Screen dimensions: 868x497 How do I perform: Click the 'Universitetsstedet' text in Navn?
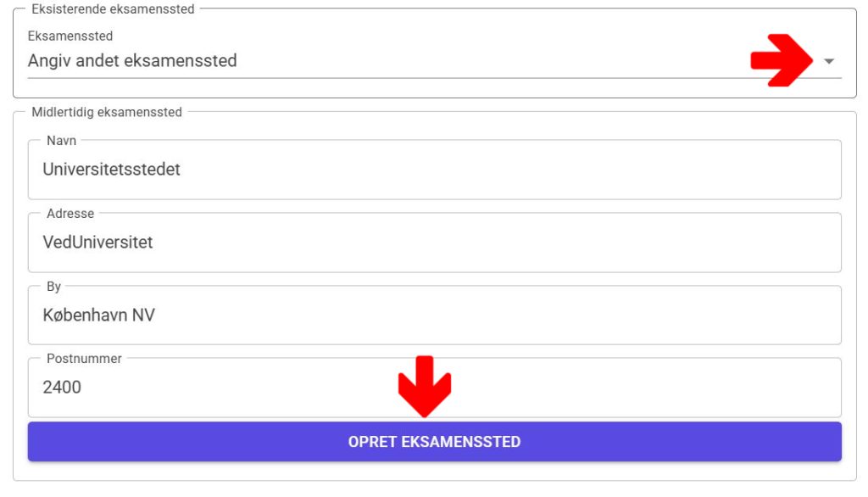click(x=111, y=170)
